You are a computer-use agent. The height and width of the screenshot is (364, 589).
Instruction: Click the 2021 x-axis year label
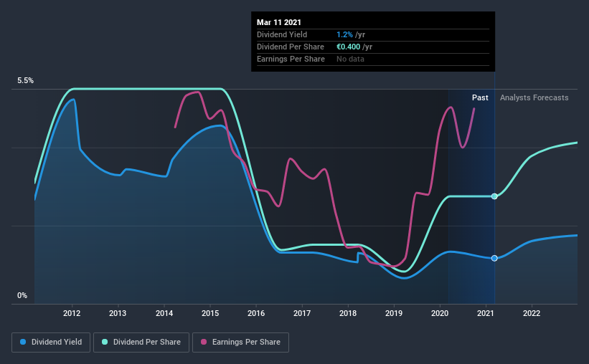pos(486,313)
